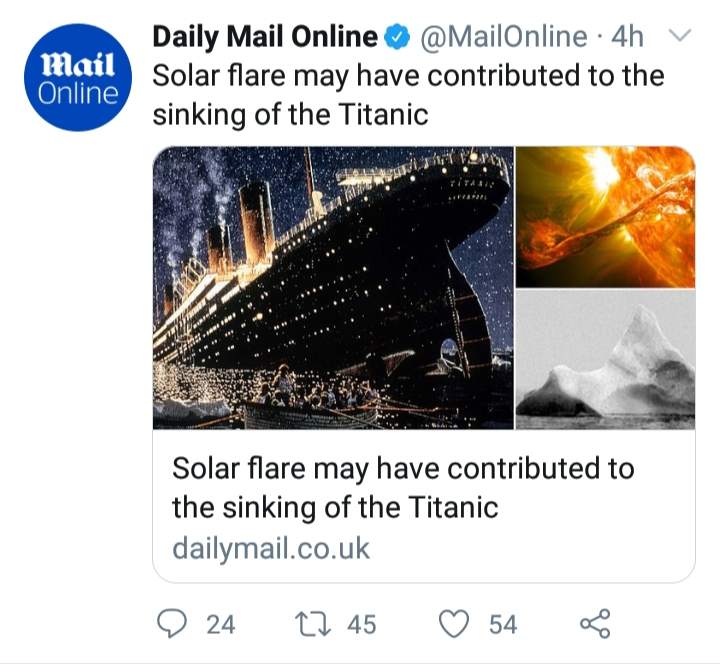
Task: Like the tweet with the heart icon
Action: 455,624
